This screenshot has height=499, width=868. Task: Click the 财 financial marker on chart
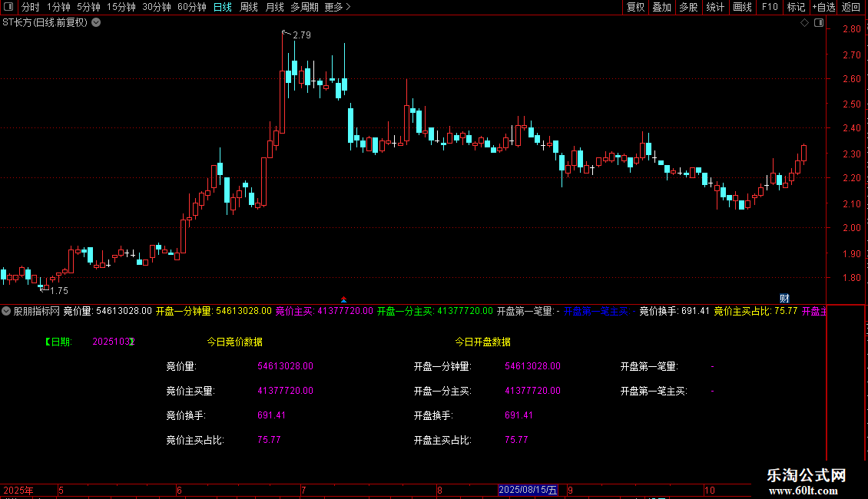click(784, 298)
